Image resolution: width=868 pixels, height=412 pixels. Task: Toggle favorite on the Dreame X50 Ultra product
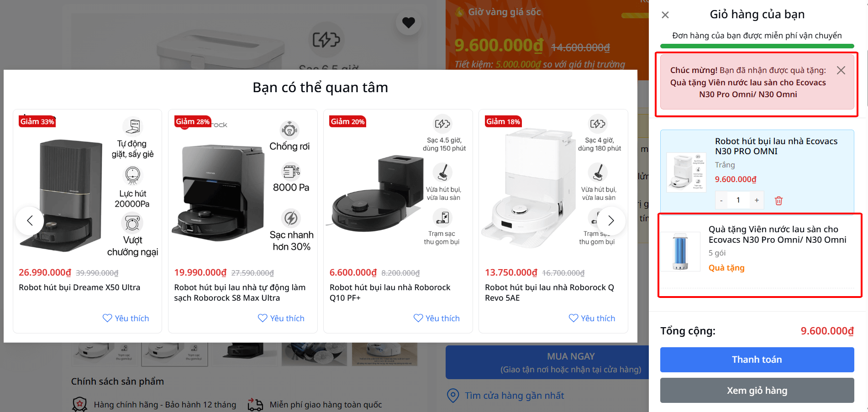(x=125, y=318)
